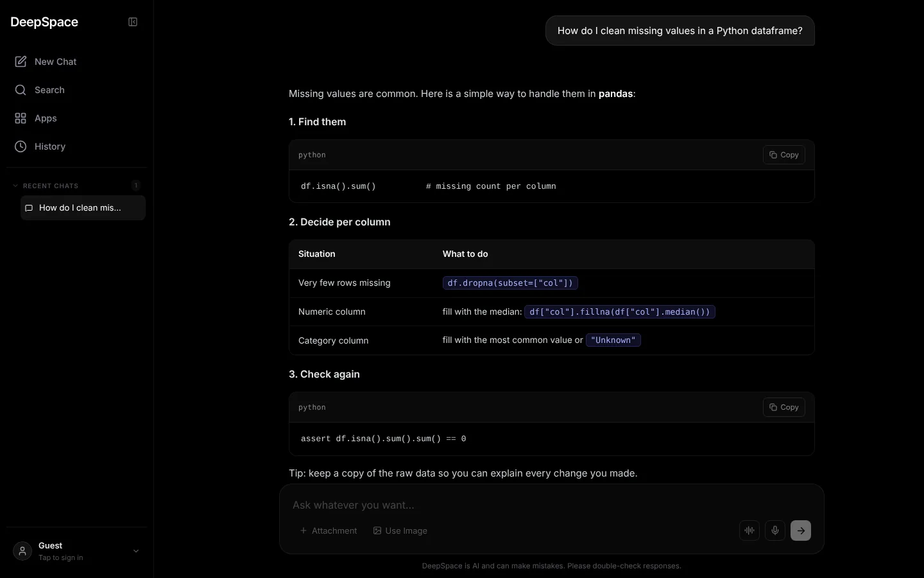The height and width of the screenshot is (578, 924).
Task: Open the Search menu item
Action: pos(77,90)
